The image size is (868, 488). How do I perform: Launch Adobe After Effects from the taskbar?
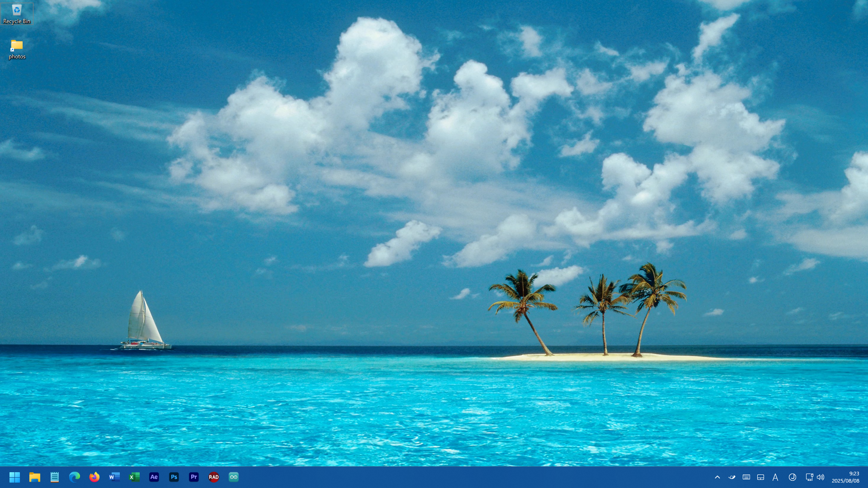(x=154, y=477)
